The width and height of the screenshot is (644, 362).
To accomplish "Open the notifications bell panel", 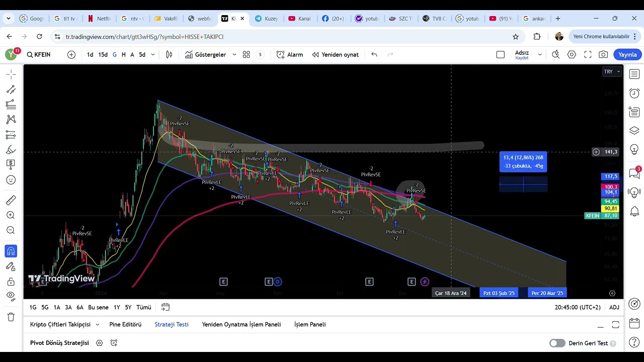I will coord(634,212).
